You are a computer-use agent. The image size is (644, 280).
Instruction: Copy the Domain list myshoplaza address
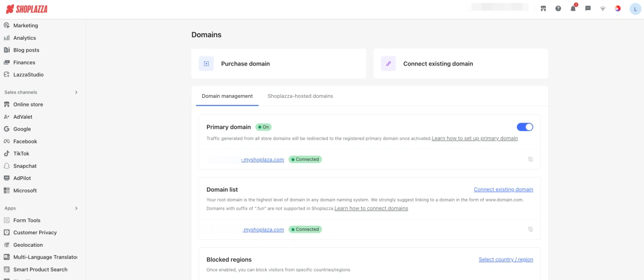click(x=530, y=229)
